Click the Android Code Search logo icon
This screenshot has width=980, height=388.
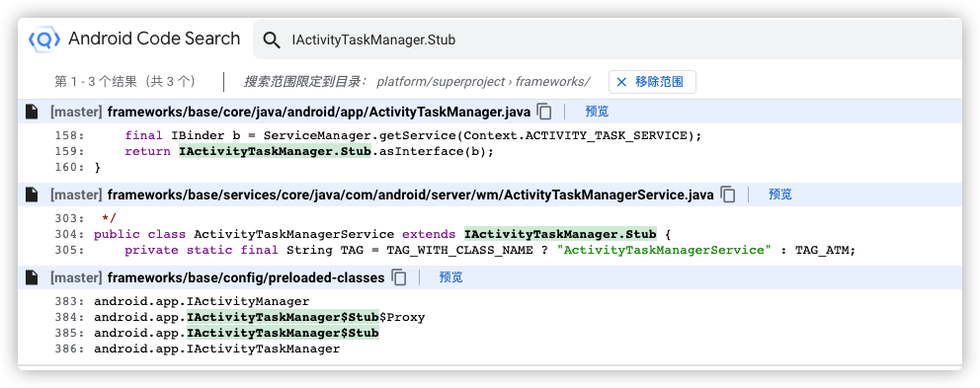[44, 39]
